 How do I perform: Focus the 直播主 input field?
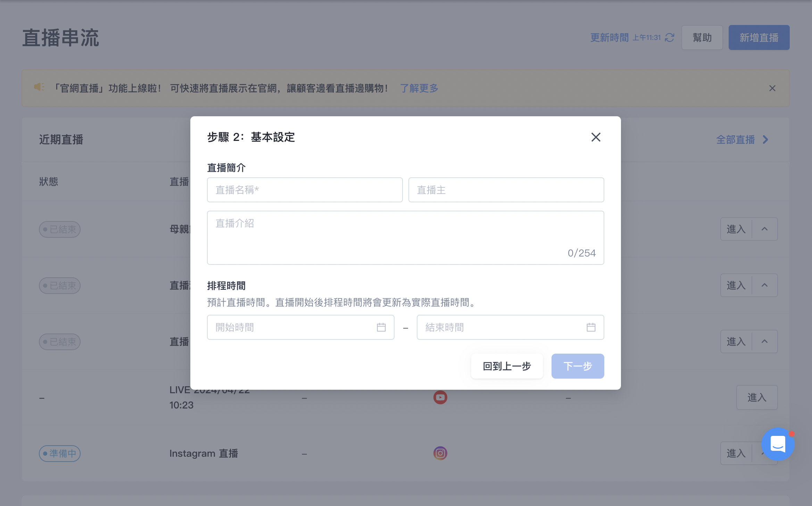pyautogui.click(x=506, y=190)
